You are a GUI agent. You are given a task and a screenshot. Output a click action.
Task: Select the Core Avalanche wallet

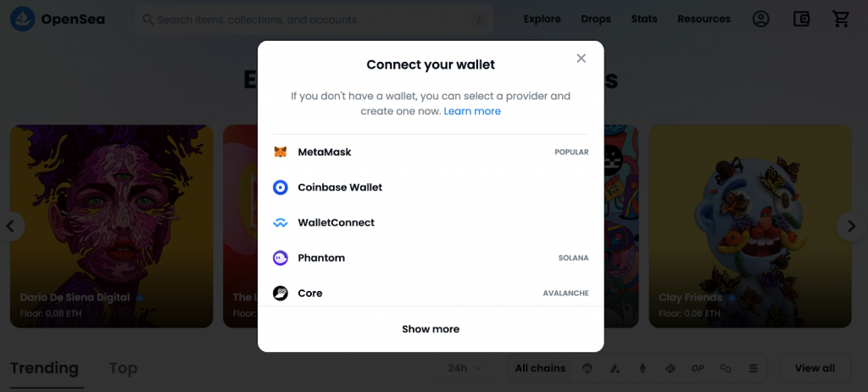pos(431,292)
